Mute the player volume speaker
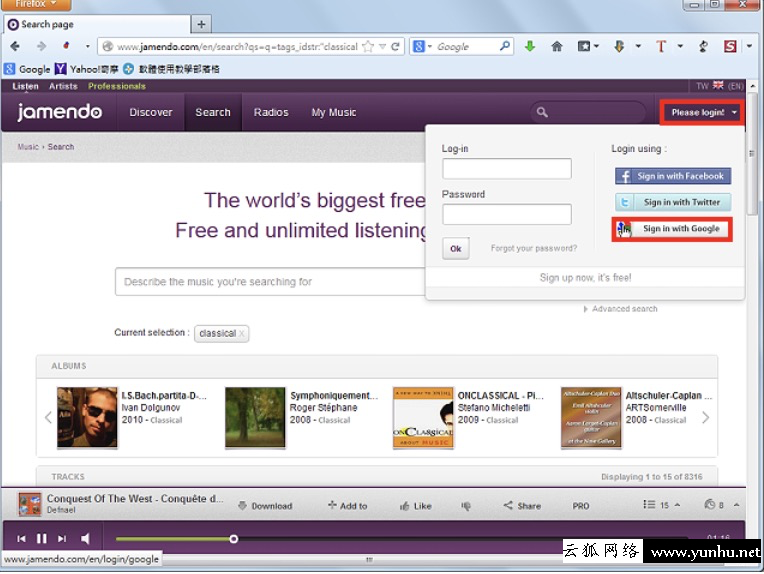This screenshot has height=574, width=764. [x=85, y=538]
